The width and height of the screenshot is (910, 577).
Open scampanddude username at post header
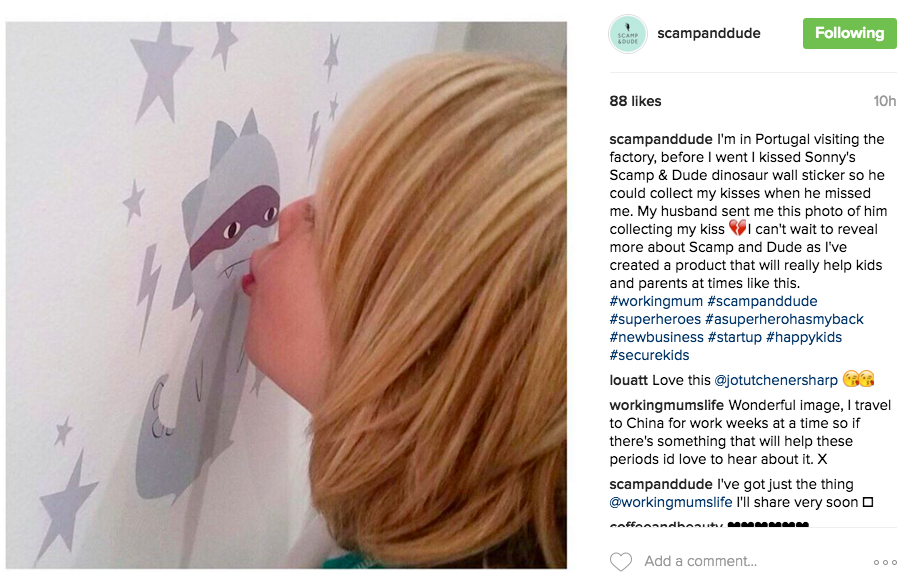(709, 33)
